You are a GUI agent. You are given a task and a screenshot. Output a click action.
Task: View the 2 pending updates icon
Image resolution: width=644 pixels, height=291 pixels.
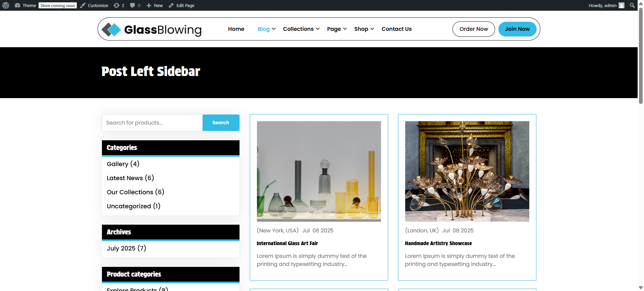[x=119, y=5]
